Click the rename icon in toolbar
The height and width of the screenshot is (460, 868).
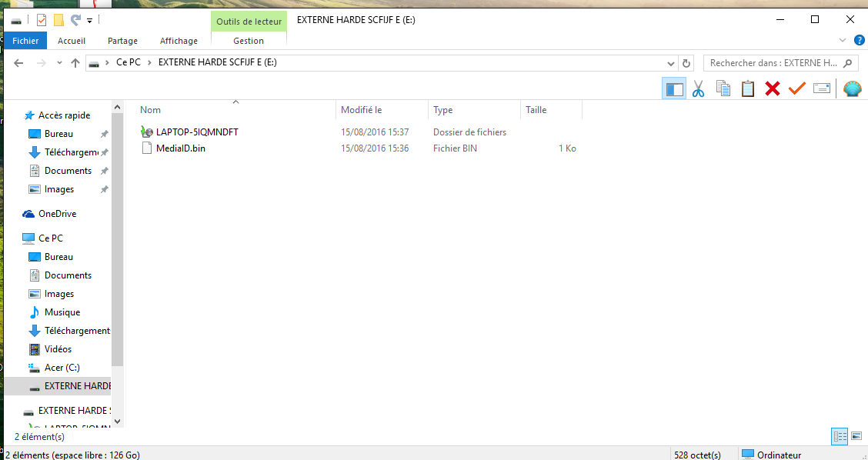point(822,88)
